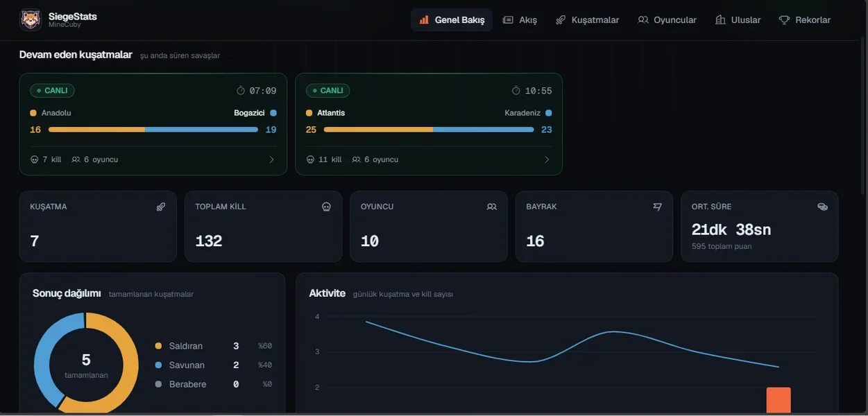This screenshot has height=416, width=868.
Task: Click the people icon in OYUNCU card
Action: pos(492,207)
